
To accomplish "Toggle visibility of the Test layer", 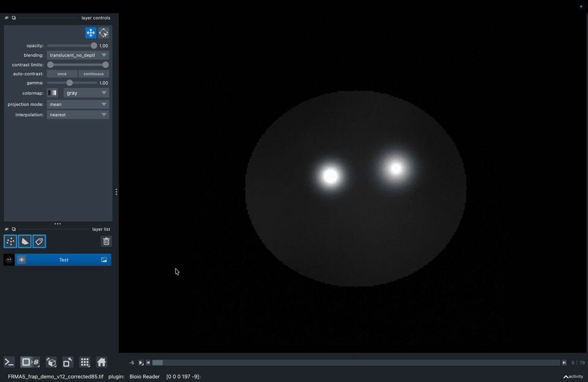I will (21, 260).
